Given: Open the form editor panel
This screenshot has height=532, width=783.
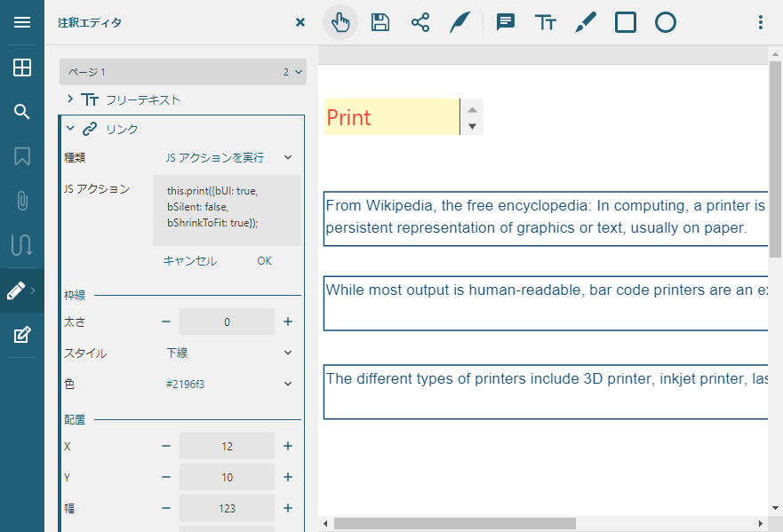Looking at the screenshot, I should (22, 334).
